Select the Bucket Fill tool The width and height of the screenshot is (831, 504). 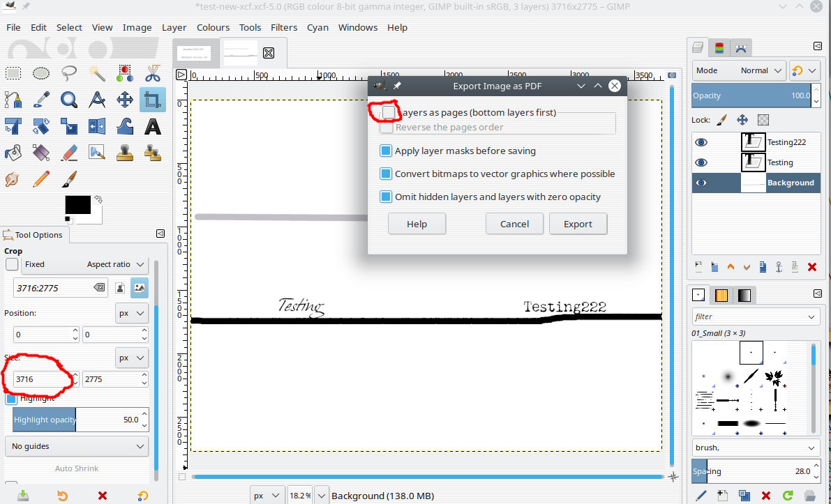point(13,153)
